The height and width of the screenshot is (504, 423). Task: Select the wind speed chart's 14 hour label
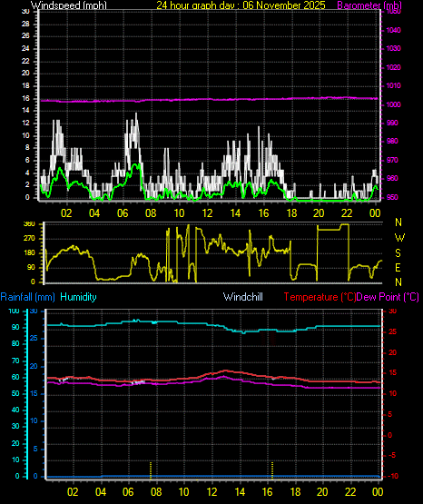235,213
